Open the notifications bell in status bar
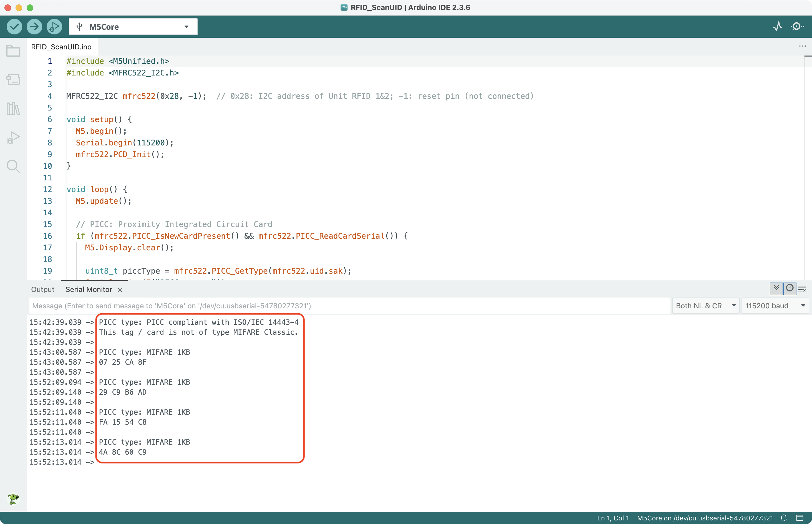 click(x=784, y=518)
